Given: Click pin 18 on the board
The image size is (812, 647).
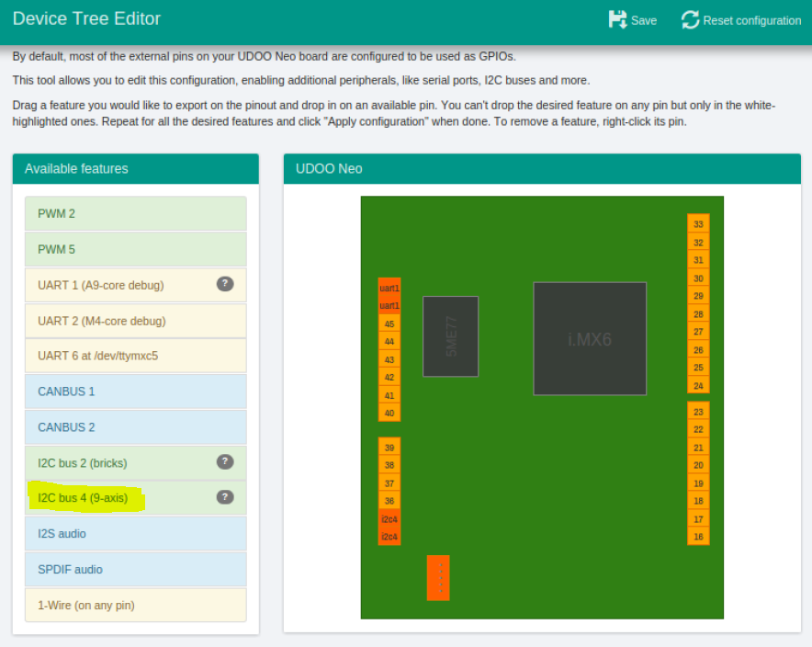Looking at the screenshot, I should click(699, 501).
